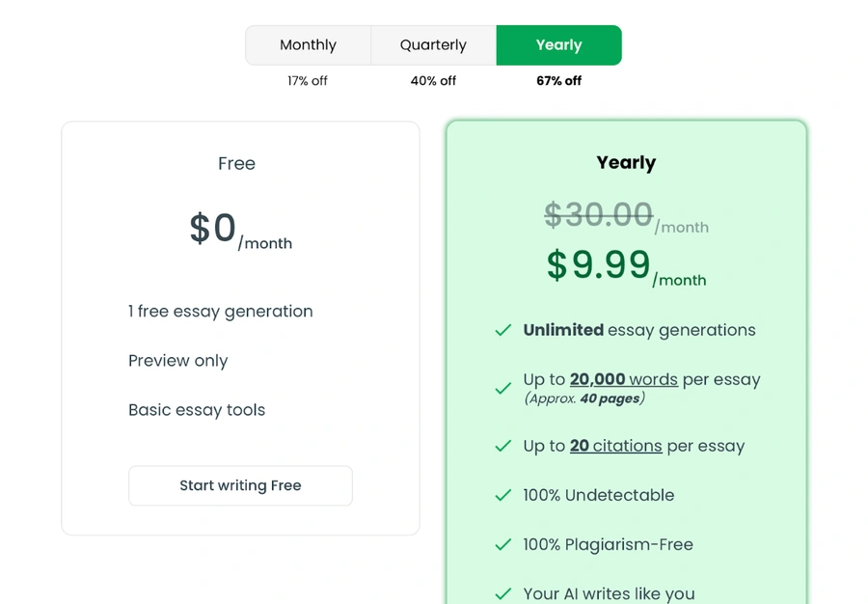Click the checkmark beside 100% Plagiarism-Free

pyautogui.click(x=502, y=544)
